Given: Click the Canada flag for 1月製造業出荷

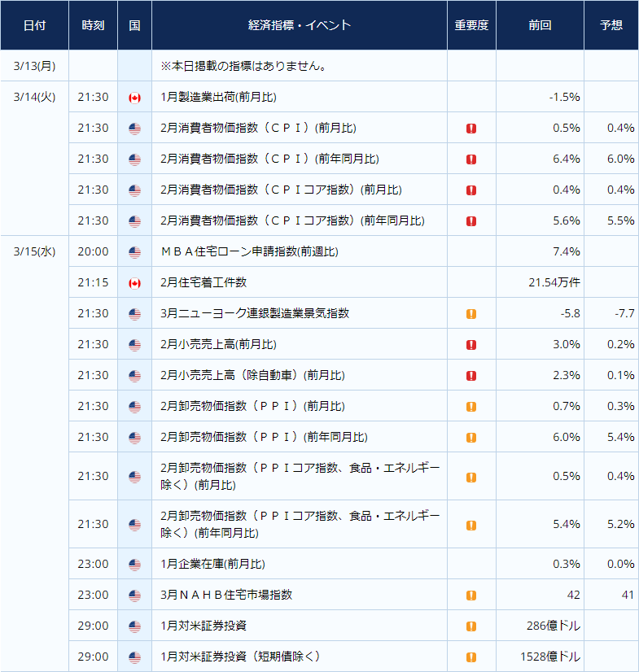Looking at the screenshot, I should click(134, 98).
